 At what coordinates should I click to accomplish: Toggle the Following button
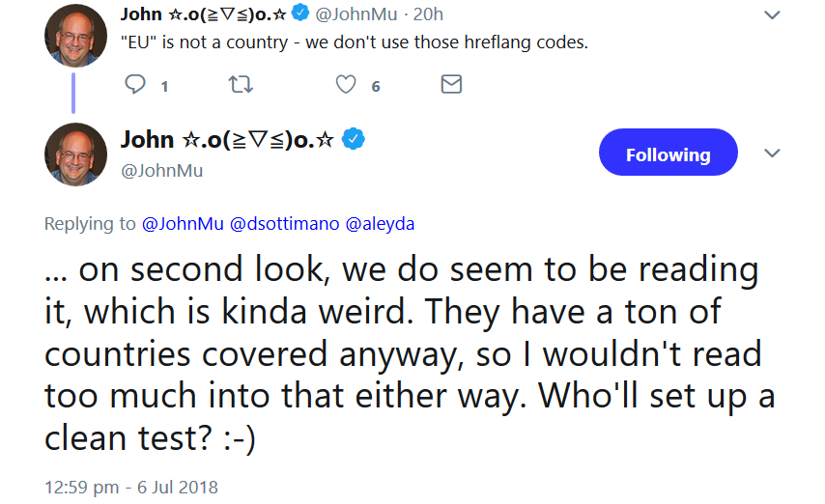668,154
